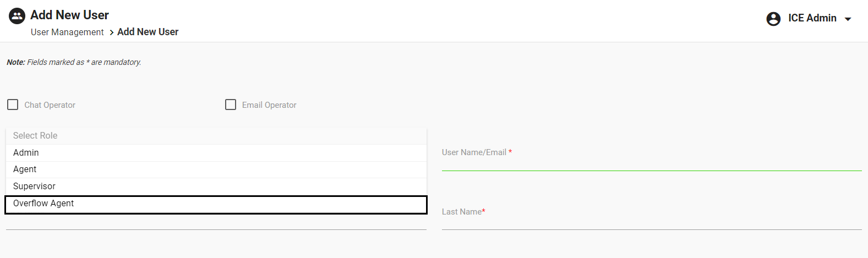Click the Email Operator label text

[269, 105]
